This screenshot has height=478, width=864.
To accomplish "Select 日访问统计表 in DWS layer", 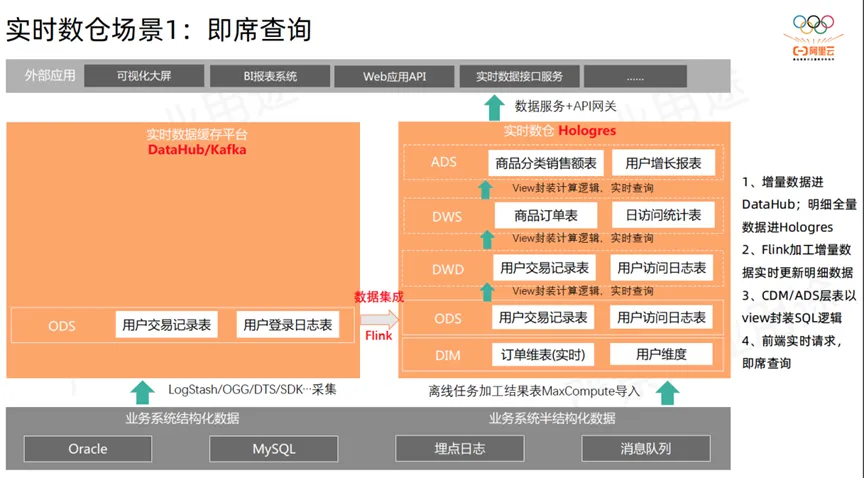I will click(x=663, y=215).
